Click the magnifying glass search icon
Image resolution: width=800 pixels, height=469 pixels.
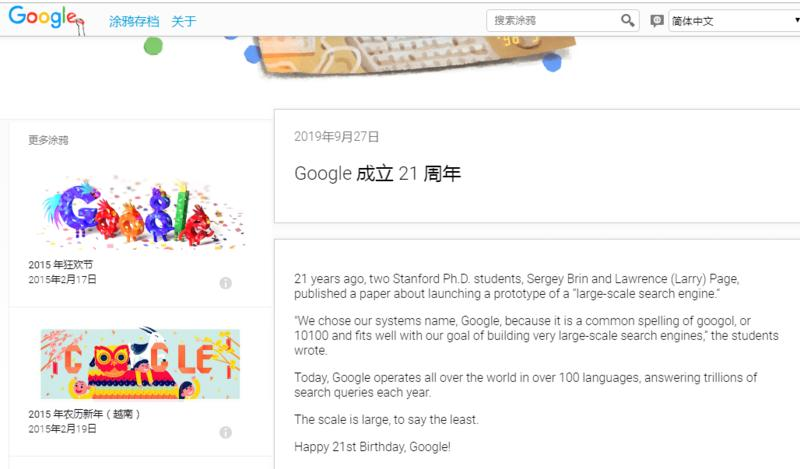[628, 20]
